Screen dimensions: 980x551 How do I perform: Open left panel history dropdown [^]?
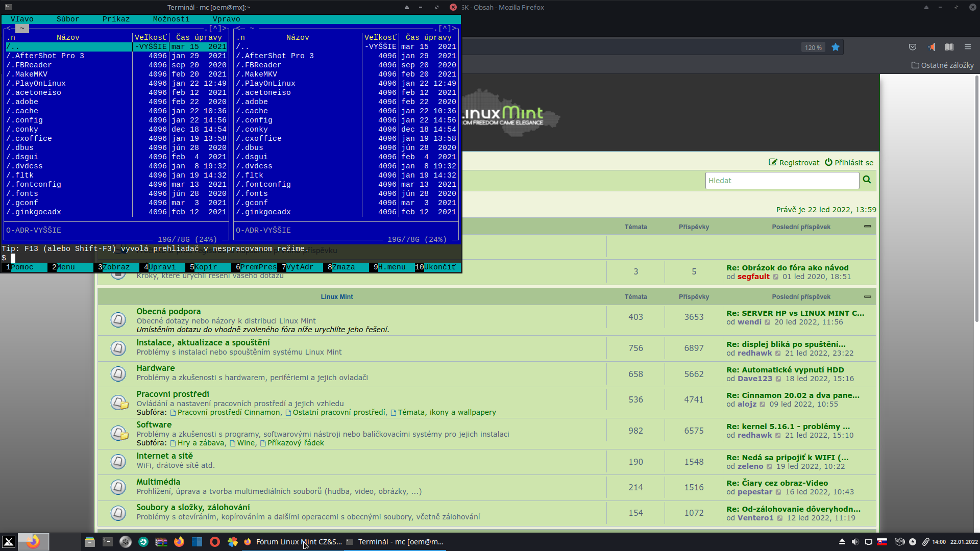pyautogui.click(x=215, y=29)
